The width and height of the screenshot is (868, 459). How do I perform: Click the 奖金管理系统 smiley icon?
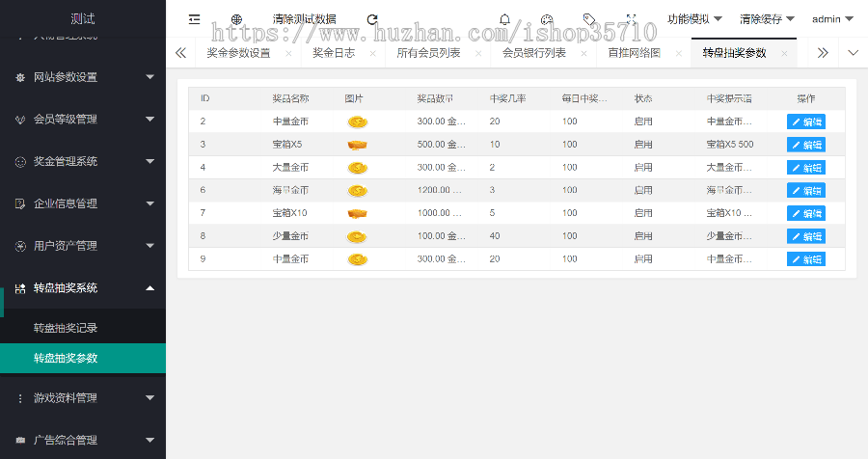coord(20,162)
